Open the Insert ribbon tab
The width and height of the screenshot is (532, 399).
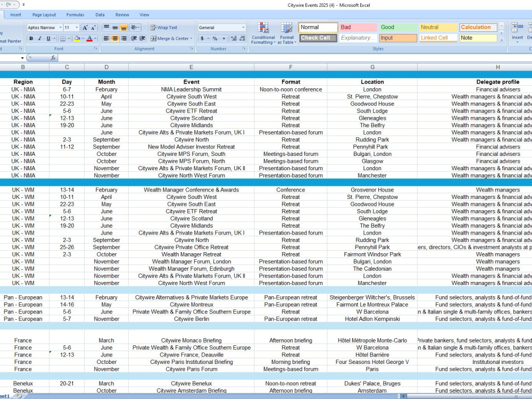coord(15,15)
